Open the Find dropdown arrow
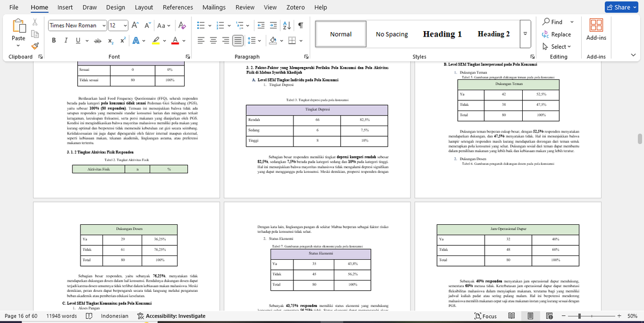The height and width of the screenshot is (323, 644). pyautogui.click(x=572, y=22)
